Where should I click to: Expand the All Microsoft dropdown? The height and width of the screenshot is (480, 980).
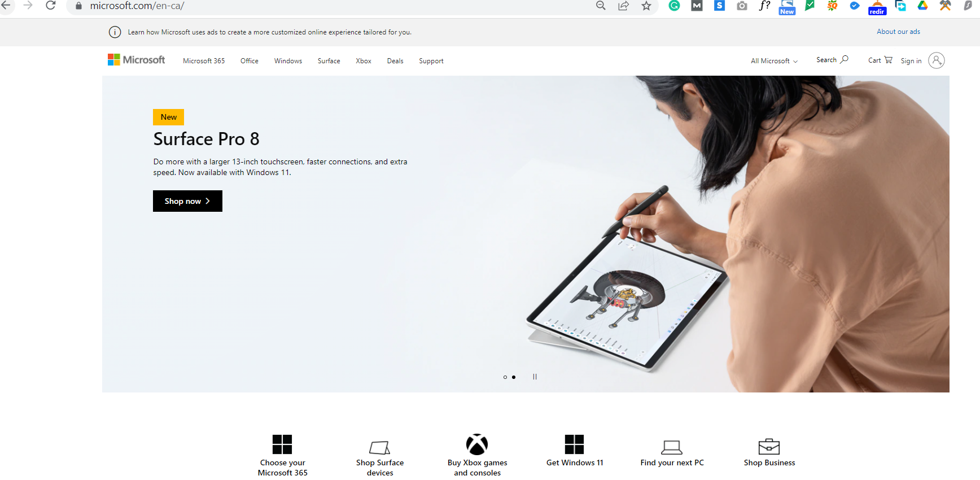click(x=774, y=61)
